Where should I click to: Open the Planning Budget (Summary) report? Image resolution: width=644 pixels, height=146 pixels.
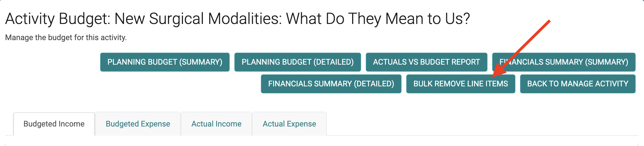point(165,62)
